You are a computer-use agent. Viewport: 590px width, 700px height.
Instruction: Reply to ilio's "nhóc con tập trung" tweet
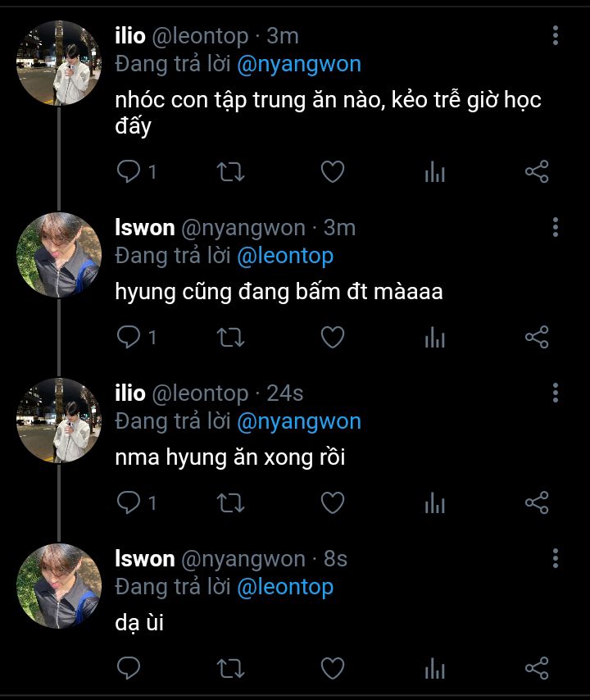(x=129, y=171)
